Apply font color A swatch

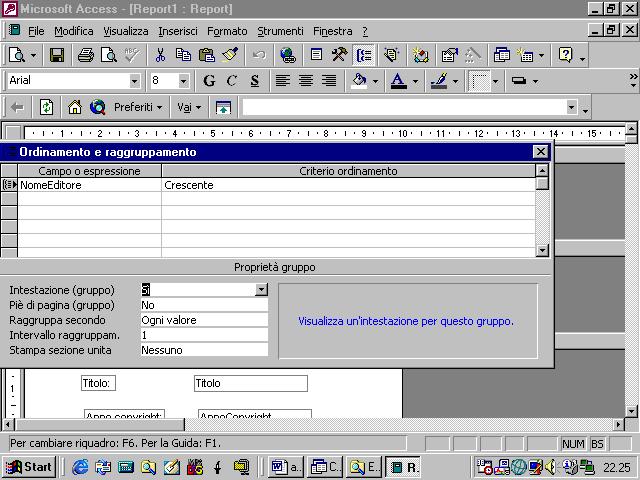coord(398,81)
